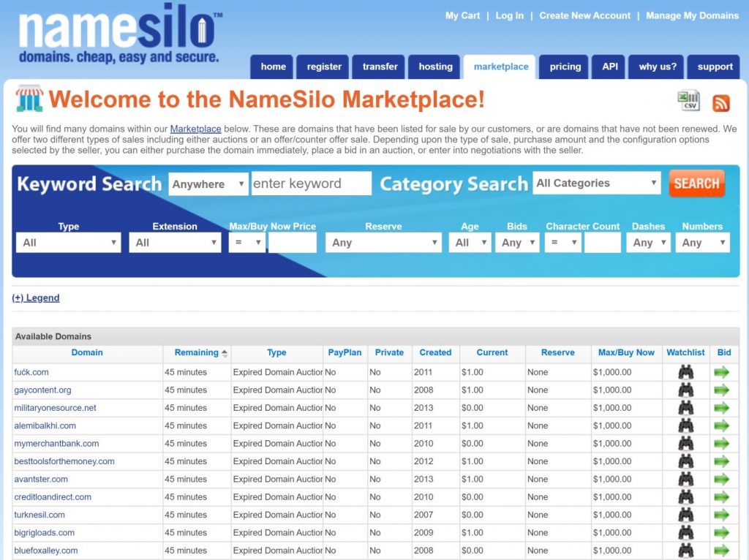Click the Max/Buy Now Price input box

[293, 243]
